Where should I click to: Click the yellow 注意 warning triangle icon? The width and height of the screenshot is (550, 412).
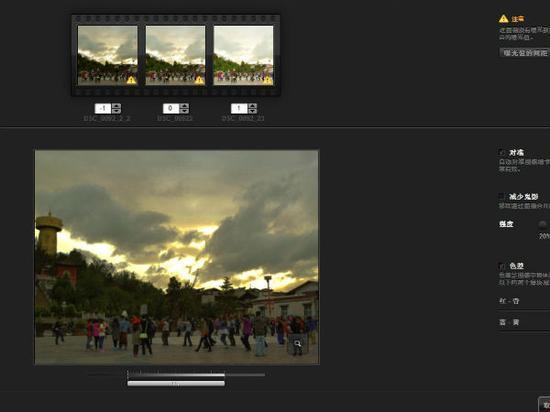click(503, 19)
